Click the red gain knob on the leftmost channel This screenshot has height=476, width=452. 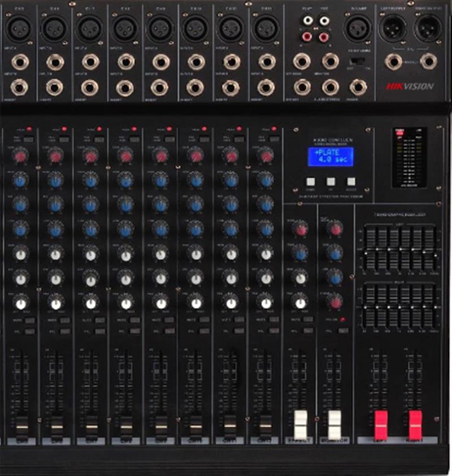[x=20, y=155]
